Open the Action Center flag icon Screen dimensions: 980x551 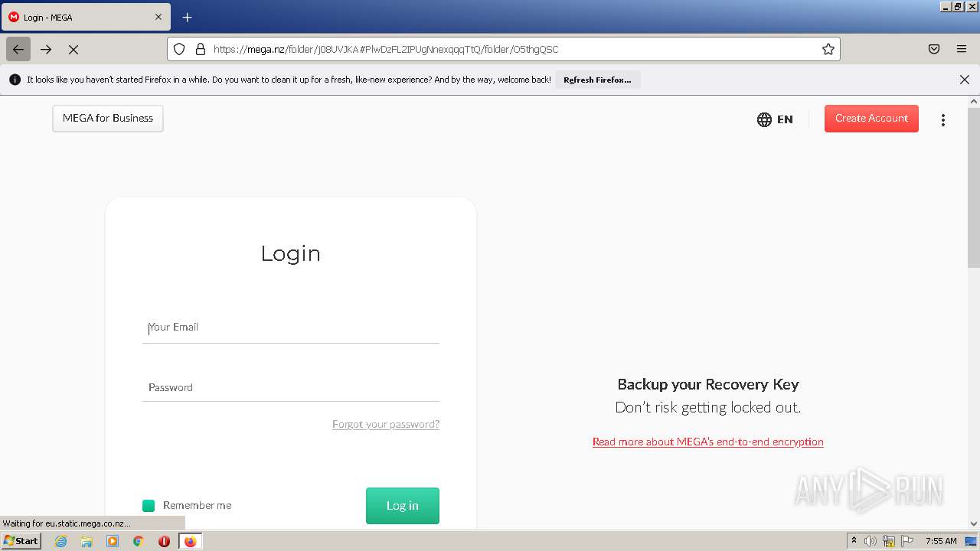tap(907, 541)
